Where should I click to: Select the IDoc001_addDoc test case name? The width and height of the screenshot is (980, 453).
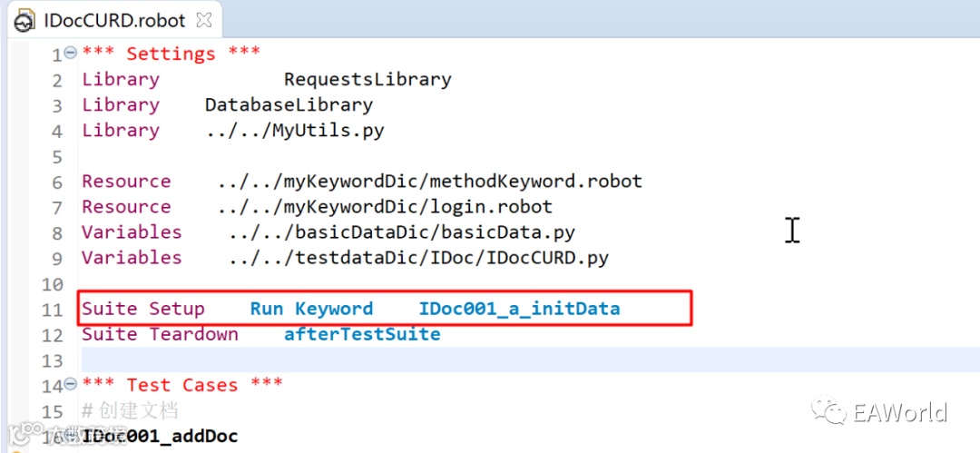coord(160,437)
